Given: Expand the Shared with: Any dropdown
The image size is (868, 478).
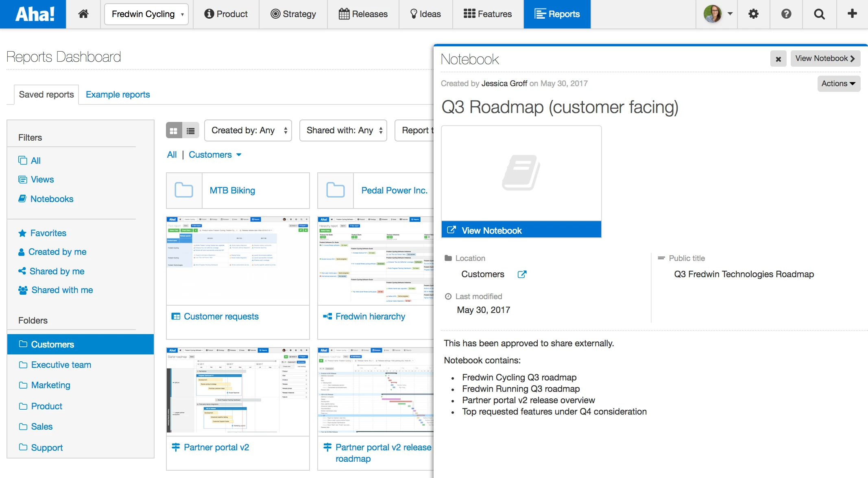Looking at the screenshot, I should coord(343,130).
